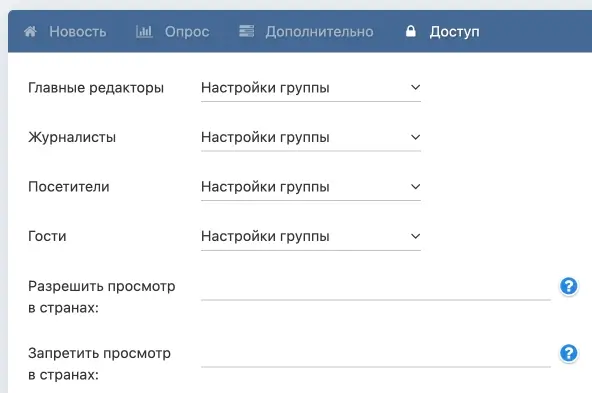The image size is (592, 393).
Task: Open help for Разрешить просмотр в странах
Action: 569,286
